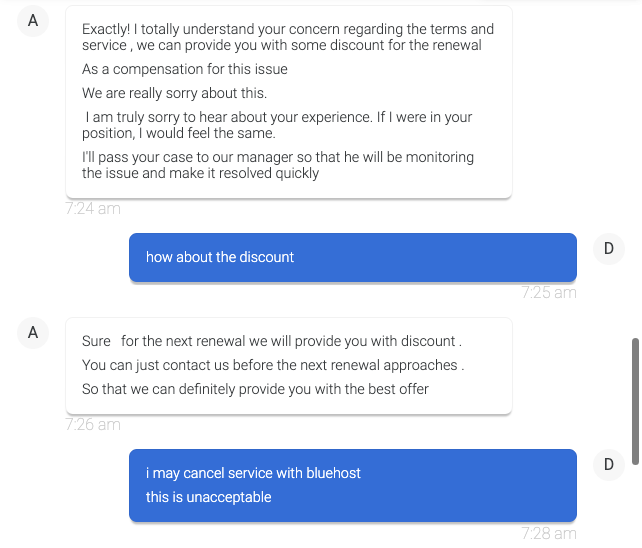Click the "You can just contact us" line
Viewport: 642px width, 548px height.
tap(273, 365)
